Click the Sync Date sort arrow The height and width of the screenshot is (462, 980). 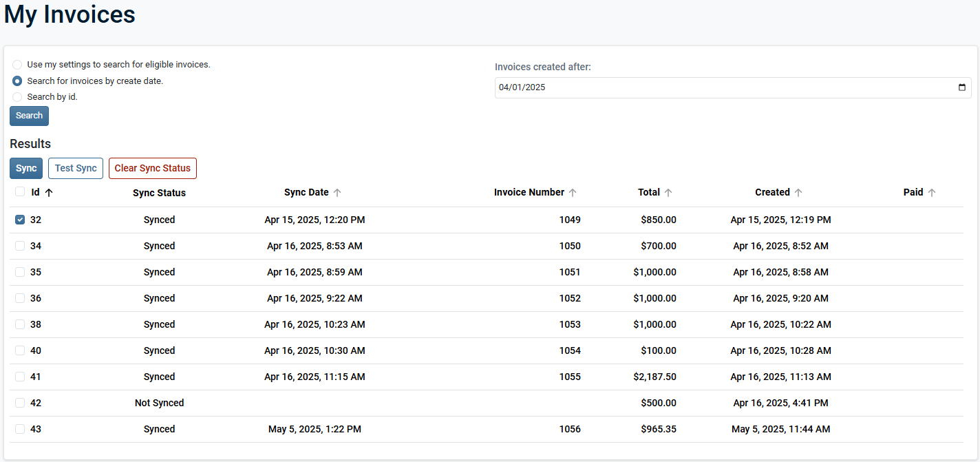pos(337,193)
